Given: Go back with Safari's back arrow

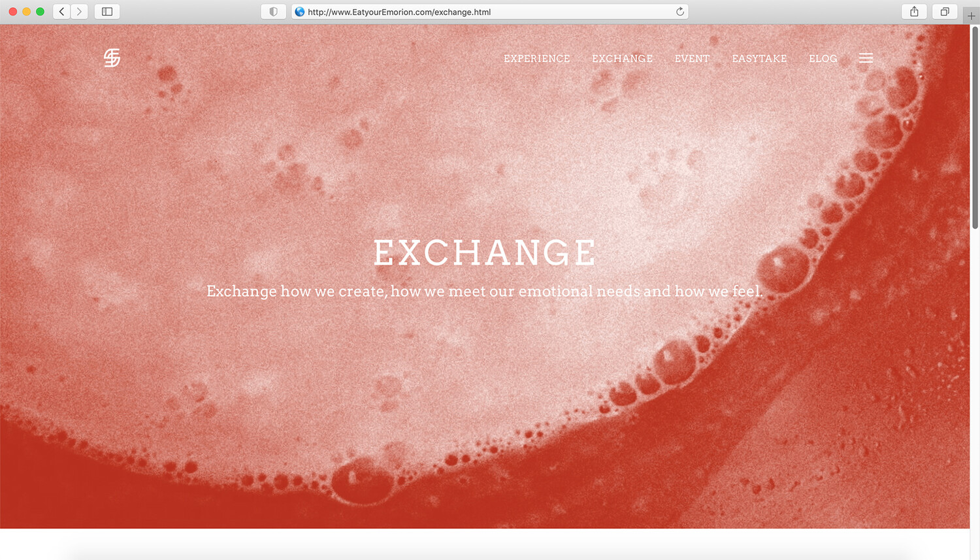Looking at the screenshot, I should (62, 12).
